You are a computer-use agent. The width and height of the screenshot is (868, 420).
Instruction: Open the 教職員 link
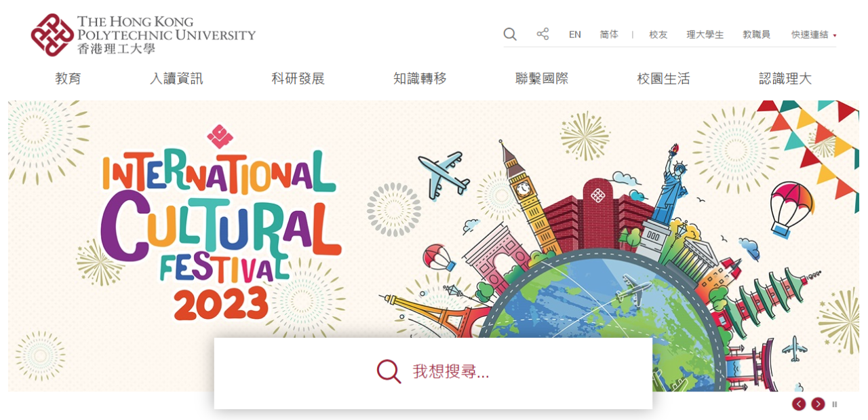coord(757,35)
